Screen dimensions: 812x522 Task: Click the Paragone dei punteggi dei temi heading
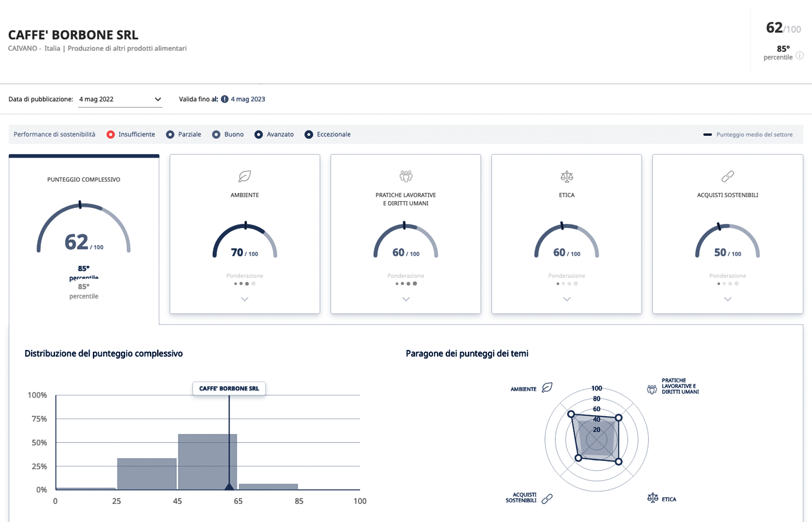point(467,353)
